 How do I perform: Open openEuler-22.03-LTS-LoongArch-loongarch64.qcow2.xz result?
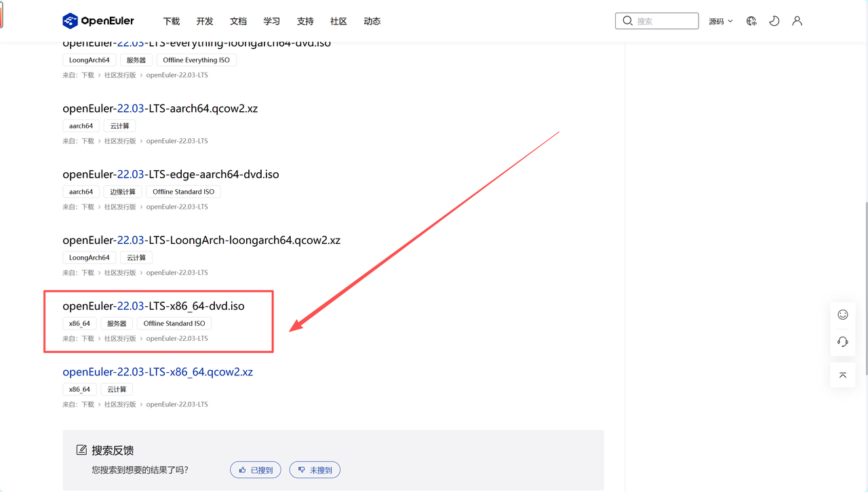[201, 240]
